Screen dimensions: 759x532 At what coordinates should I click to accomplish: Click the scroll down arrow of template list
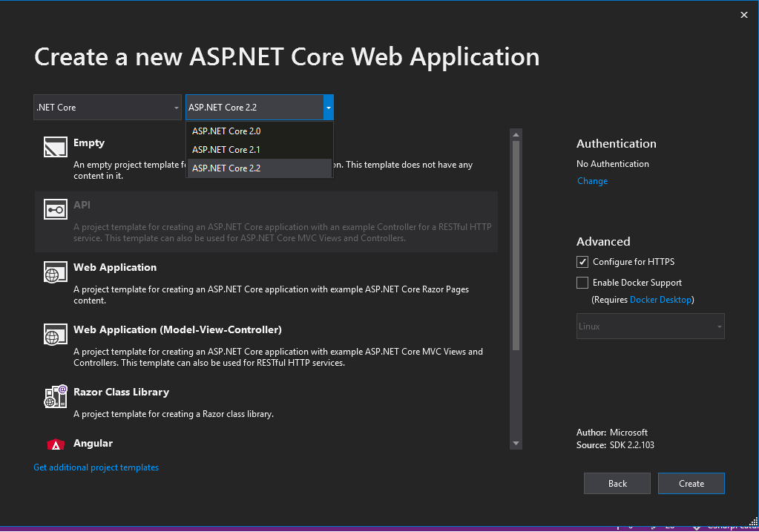click(516, 444)
